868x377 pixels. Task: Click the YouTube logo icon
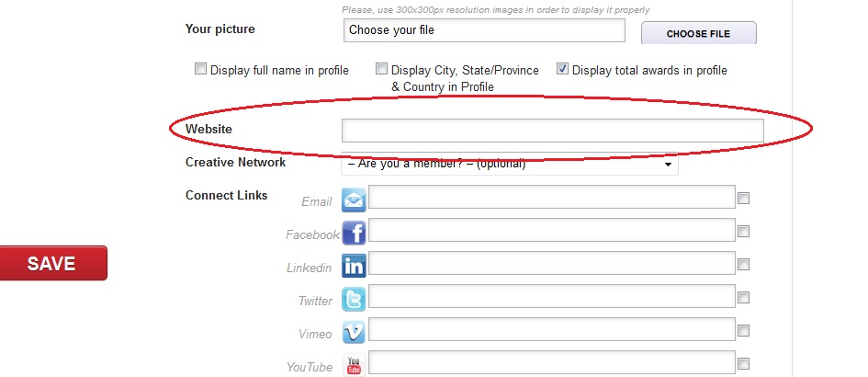(x=354, y=365)
